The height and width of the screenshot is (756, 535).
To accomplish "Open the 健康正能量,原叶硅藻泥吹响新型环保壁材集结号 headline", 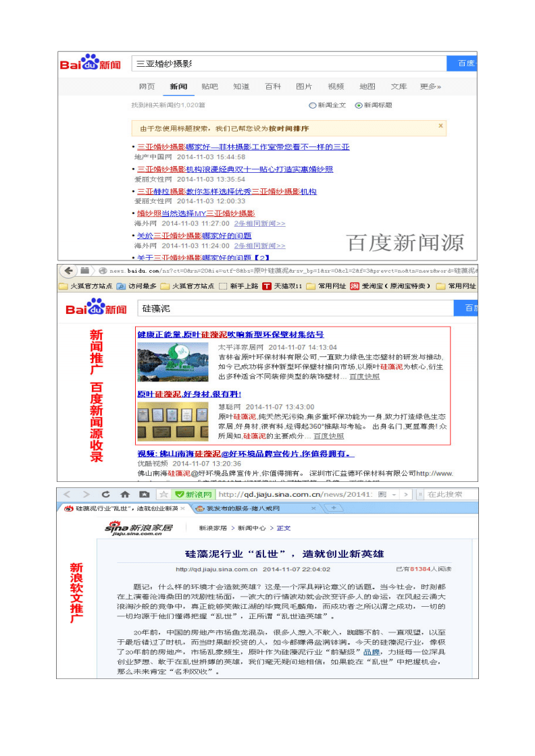I will pyautogui.click(x=230, y=335).
